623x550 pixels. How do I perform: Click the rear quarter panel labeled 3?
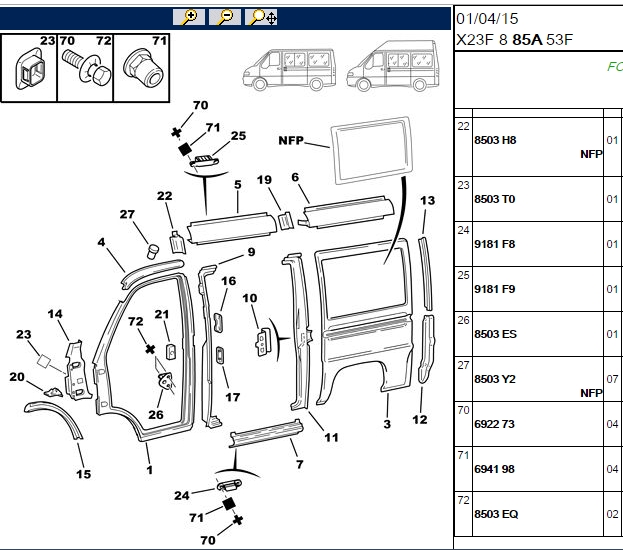pos(364,320)
